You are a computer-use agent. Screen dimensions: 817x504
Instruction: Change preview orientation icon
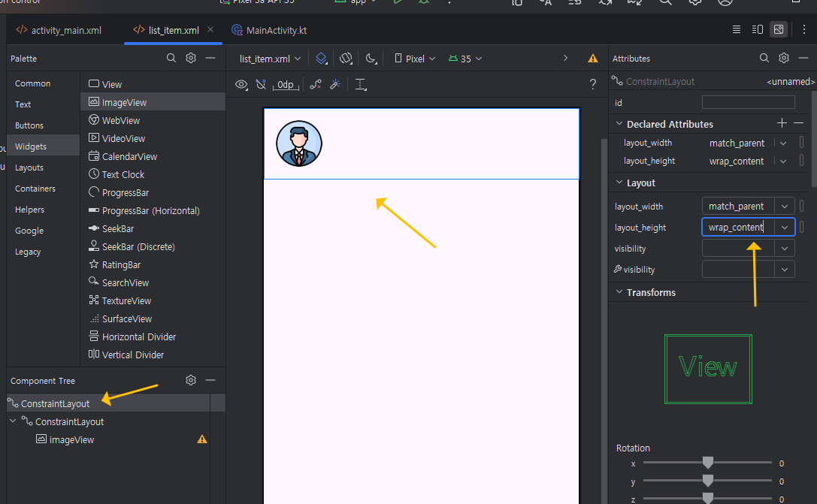(346, 59)
